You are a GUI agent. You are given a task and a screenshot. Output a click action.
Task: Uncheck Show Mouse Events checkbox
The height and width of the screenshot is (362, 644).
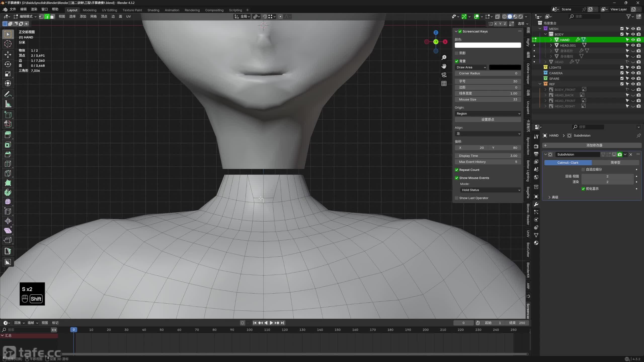(x=457, y=178)
